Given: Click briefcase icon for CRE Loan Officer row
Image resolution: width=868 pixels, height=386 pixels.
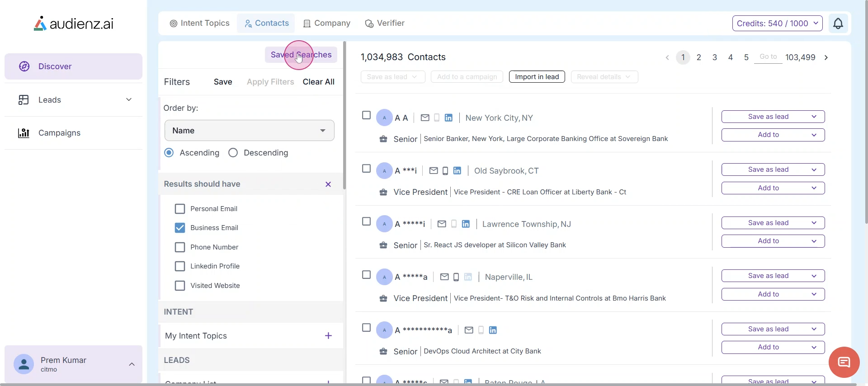Looking at the screenshot, I should pos(383,192).
